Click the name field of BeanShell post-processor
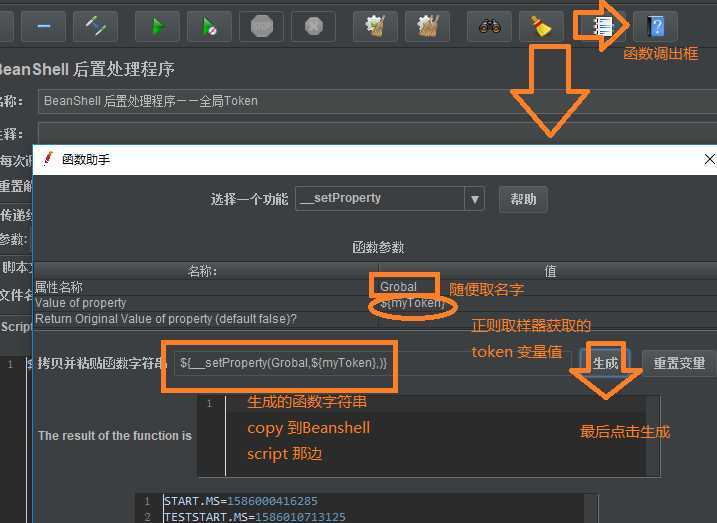 point(377,101)
